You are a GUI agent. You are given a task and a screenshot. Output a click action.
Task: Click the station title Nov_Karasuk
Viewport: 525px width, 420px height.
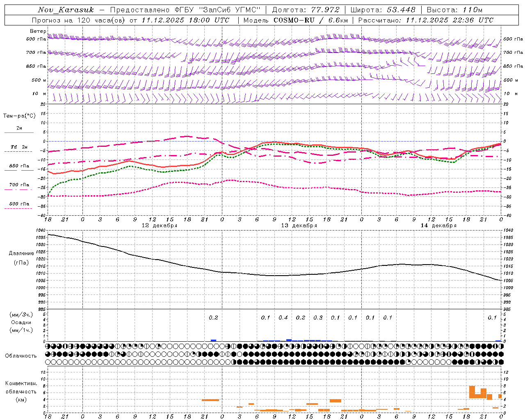coord(66,10)
